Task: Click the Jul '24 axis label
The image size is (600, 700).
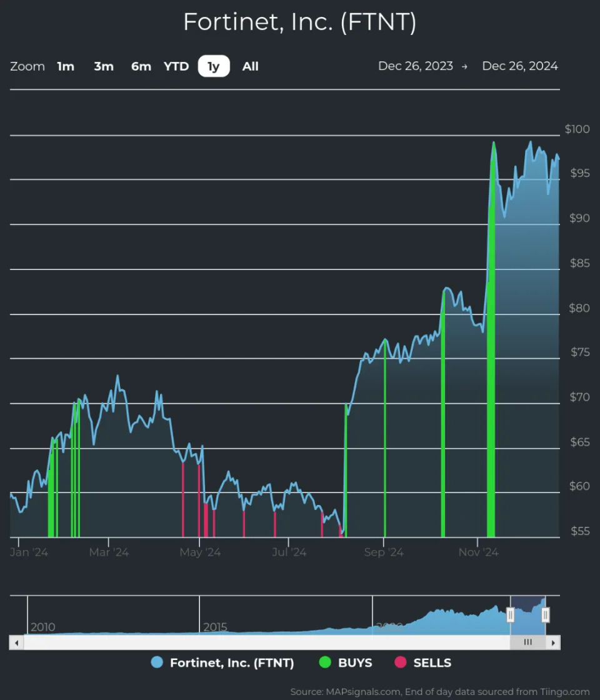Action: [289, 552]
